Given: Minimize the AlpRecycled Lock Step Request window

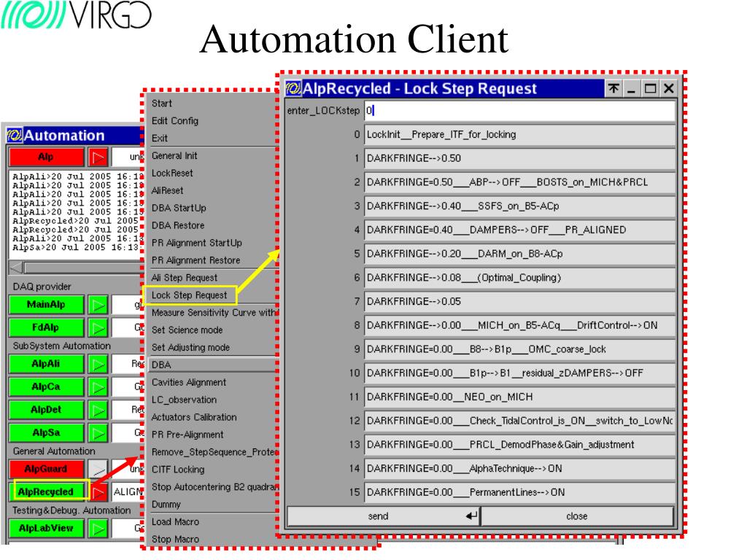Looking at the screenshot, I should point(632,88).
